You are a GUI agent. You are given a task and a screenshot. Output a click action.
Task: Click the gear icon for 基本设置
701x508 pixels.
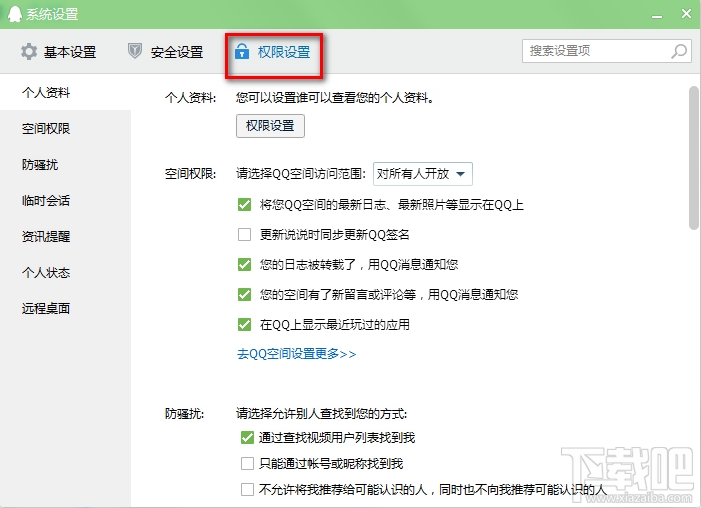pos(28,51)
